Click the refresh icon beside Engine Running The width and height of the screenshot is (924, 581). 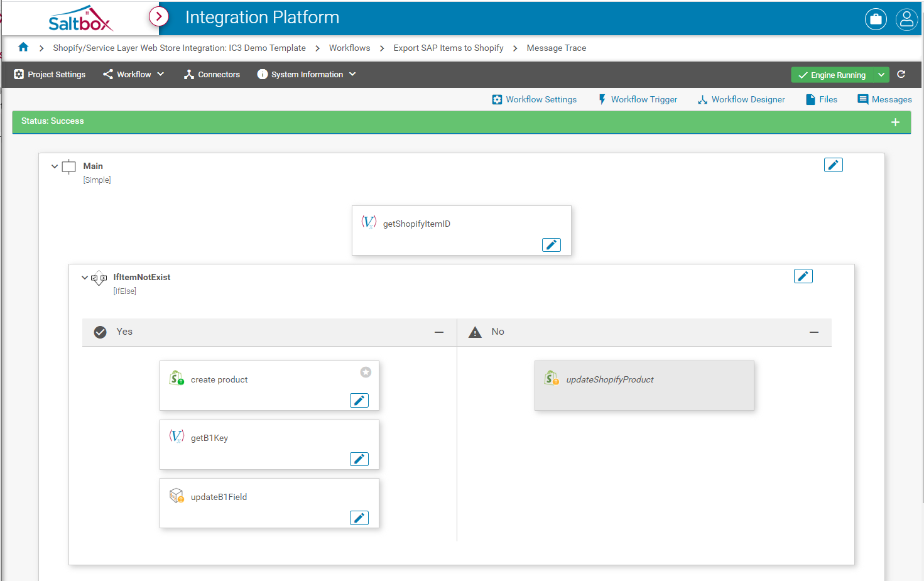[901, 74]
